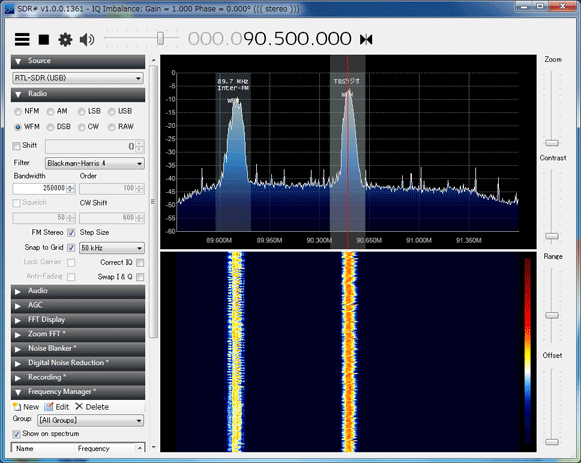The image size is (581, 463).
Task: Open the Step Size 50 kHz dropdown
Action: pyautogui.click(x=112, y=248)
